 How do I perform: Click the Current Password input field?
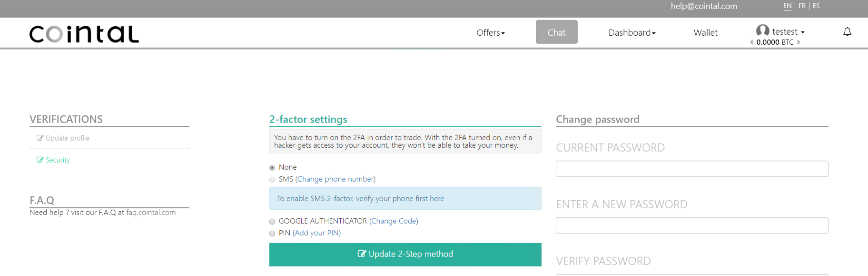pyautogui.click(x=692, y=169)
